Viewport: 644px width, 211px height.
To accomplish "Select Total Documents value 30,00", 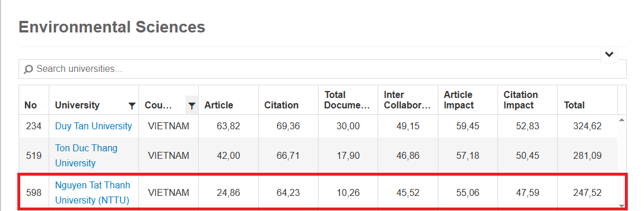I will [x=348, y=126].
